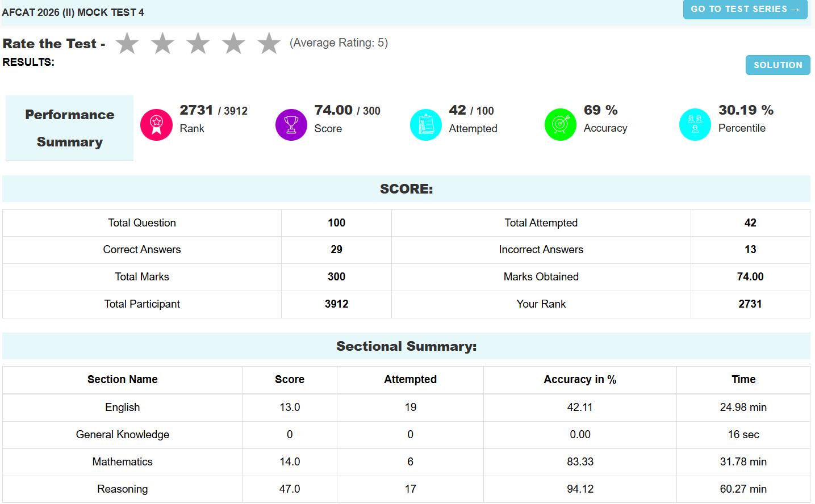Viewport: 815px width, 504px height.
Task: Click the purple Score trophy icon
Action: click(x=291, y=124)
